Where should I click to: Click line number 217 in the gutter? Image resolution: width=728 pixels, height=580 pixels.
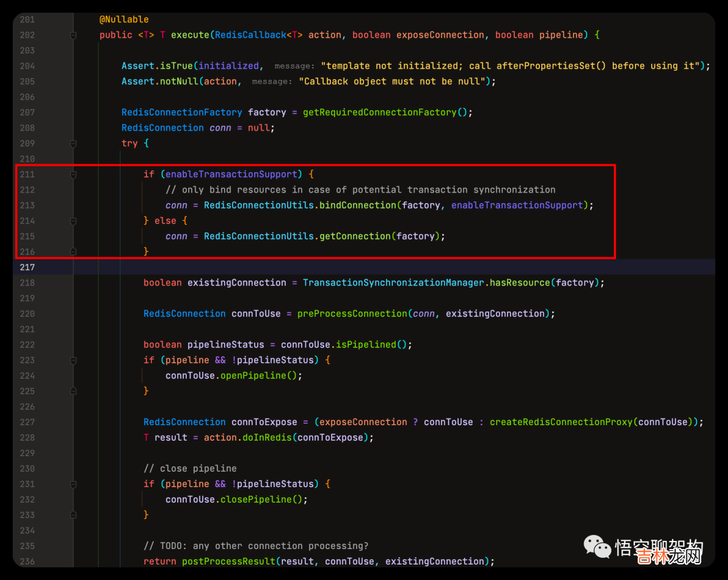pyautogui.click(x=27, y=267)
